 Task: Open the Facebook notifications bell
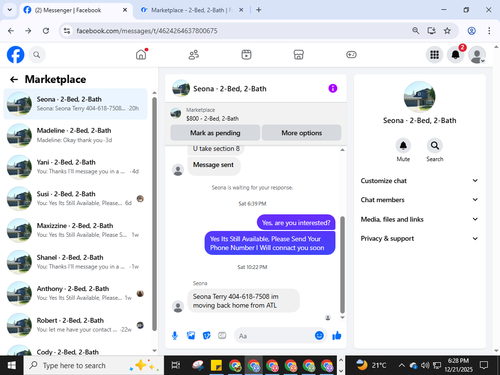click(455, 55)
